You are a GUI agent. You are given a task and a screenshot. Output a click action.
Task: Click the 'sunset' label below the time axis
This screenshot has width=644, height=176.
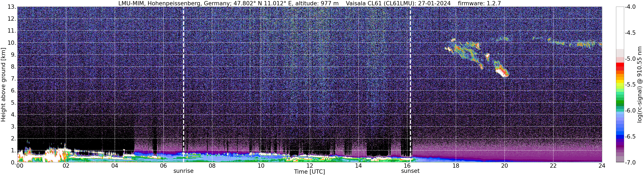410,171
